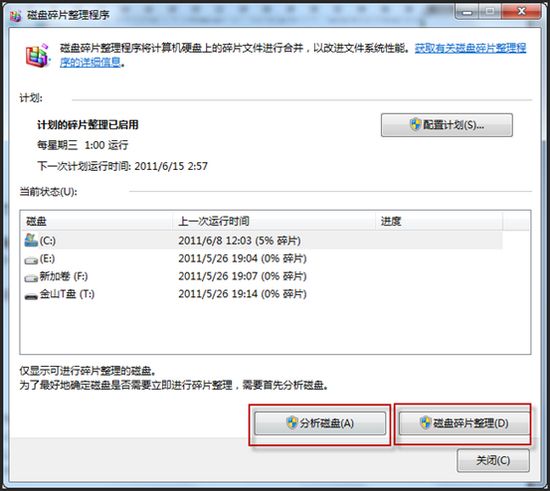Image resolution: width=550 pixels, height=491 pixels.
Task: Select the C: row showing 5% 碎片
Action: tap(262, 240)
